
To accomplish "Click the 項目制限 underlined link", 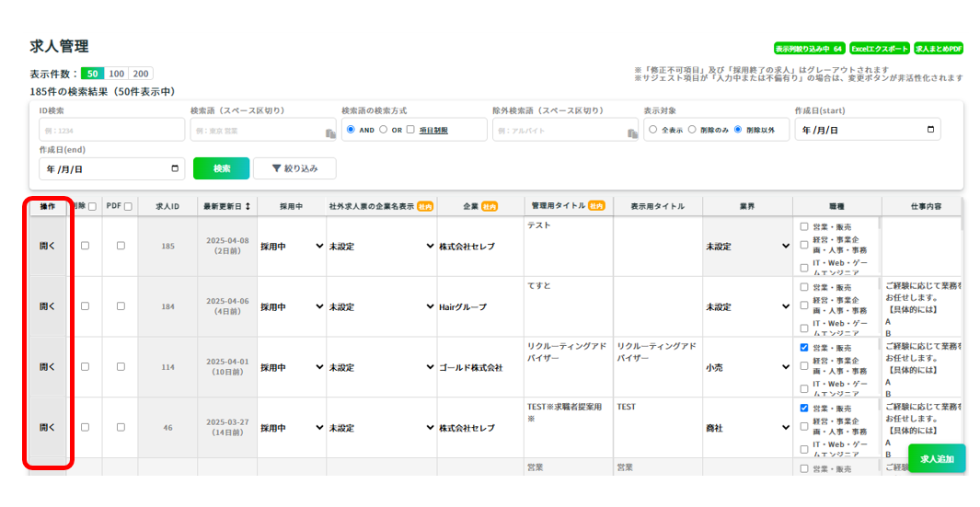I will pos(433,131).
